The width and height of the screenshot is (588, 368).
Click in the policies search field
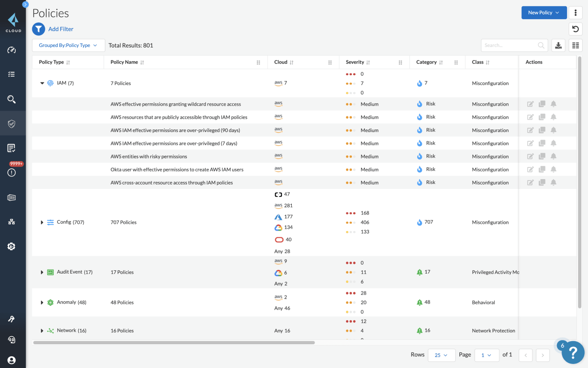(510, 45)
